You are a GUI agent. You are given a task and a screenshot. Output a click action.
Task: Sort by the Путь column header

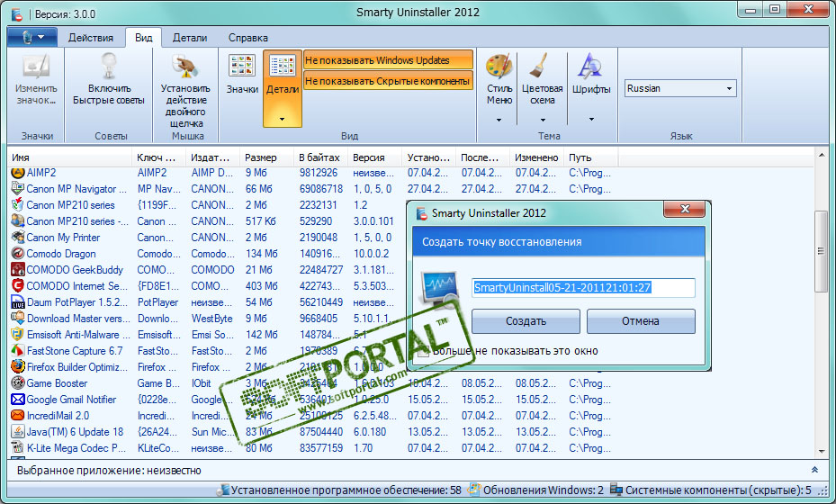pyautogui.click(x=590, y=157)
